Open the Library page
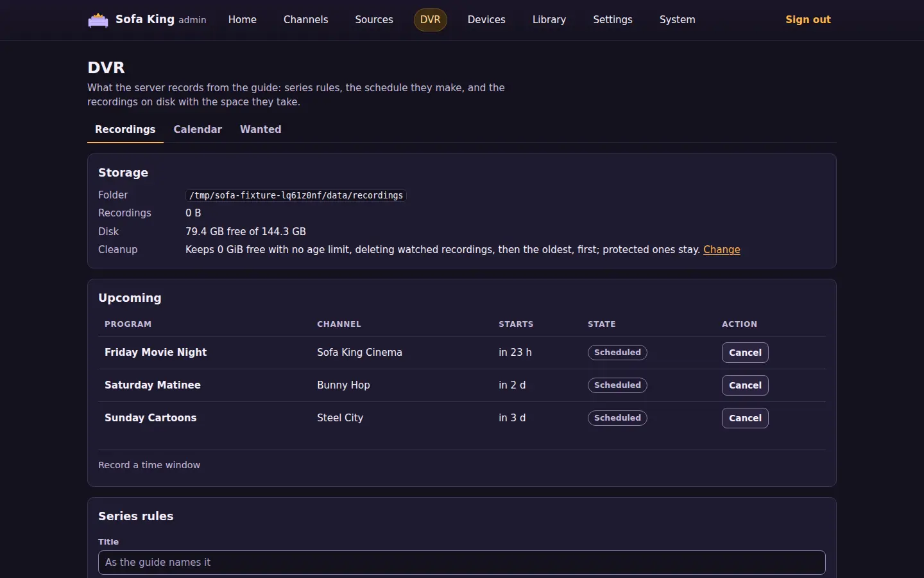The width and height of the screenshot is (924, 578). click(x=549, y=20)
